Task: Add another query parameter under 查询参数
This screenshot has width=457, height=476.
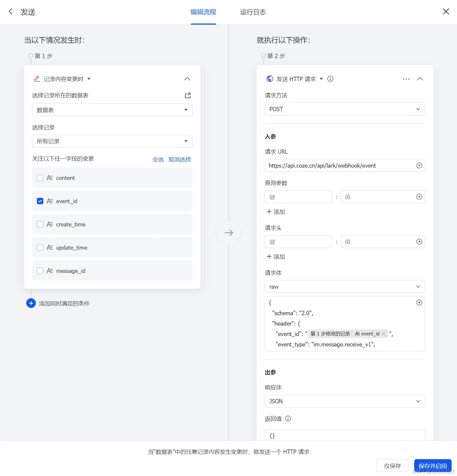Action: (x=276, y=212)
